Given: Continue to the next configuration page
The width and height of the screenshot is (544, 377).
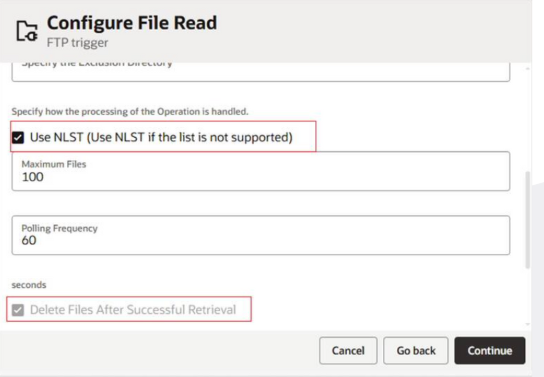Looking at the screenshot, I should point(490,350).
